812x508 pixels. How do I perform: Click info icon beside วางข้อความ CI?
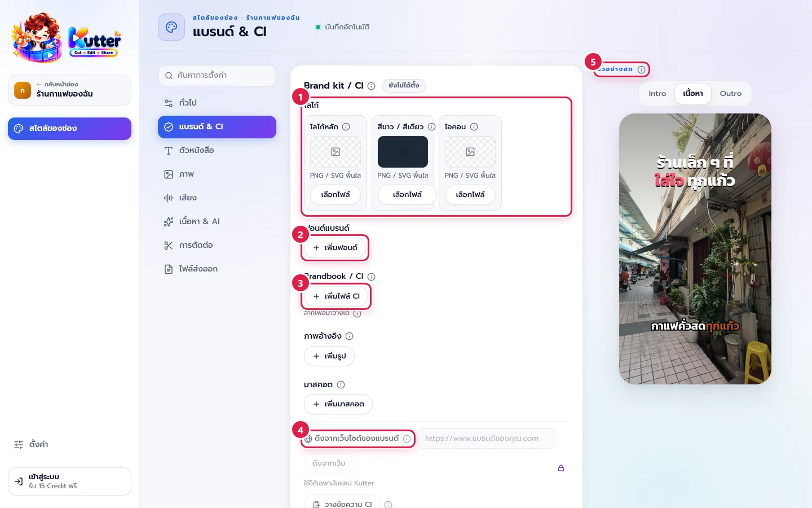388,504
